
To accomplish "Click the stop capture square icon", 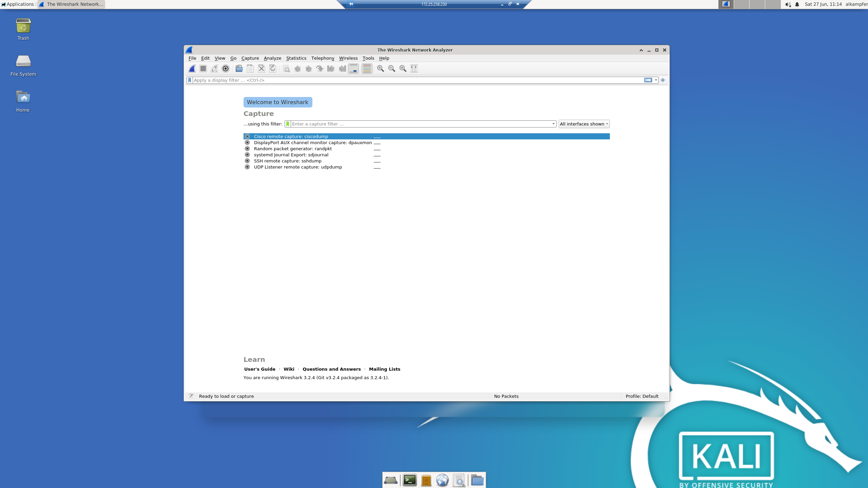I will [203, 69].
